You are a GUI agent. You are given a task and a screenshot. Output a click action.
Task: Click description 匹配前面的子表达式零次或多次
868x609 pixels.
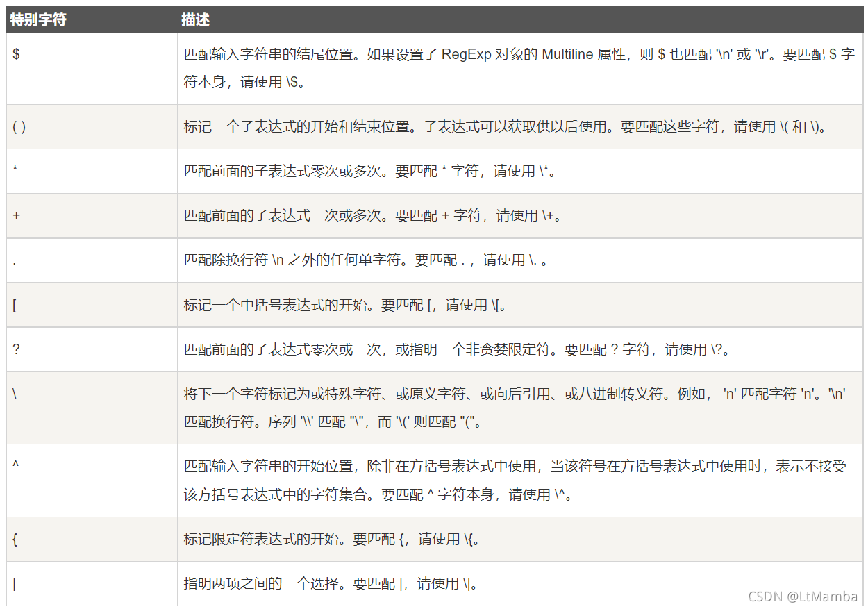click(519, 172)
